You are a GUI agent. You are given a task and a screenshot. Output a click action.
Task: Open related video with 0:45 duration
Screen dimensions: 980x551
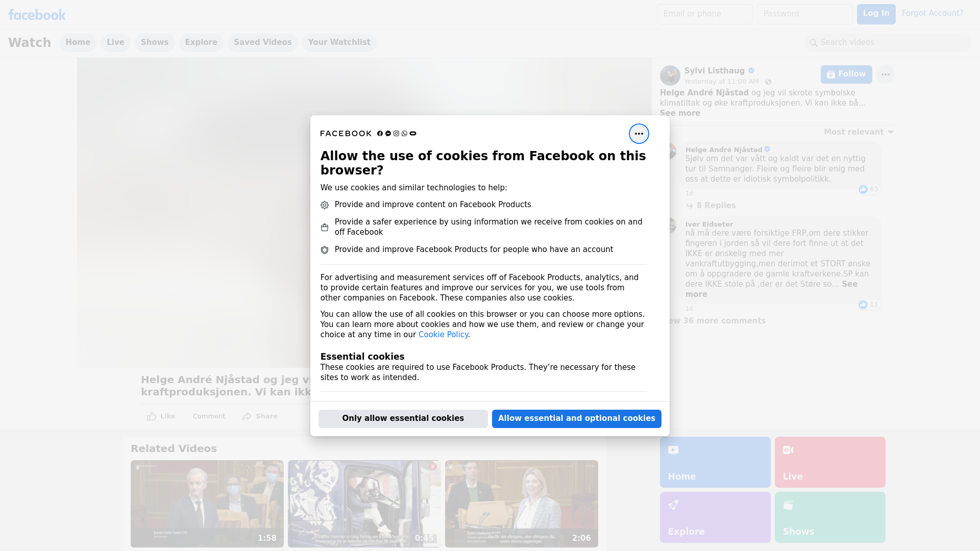364,504
